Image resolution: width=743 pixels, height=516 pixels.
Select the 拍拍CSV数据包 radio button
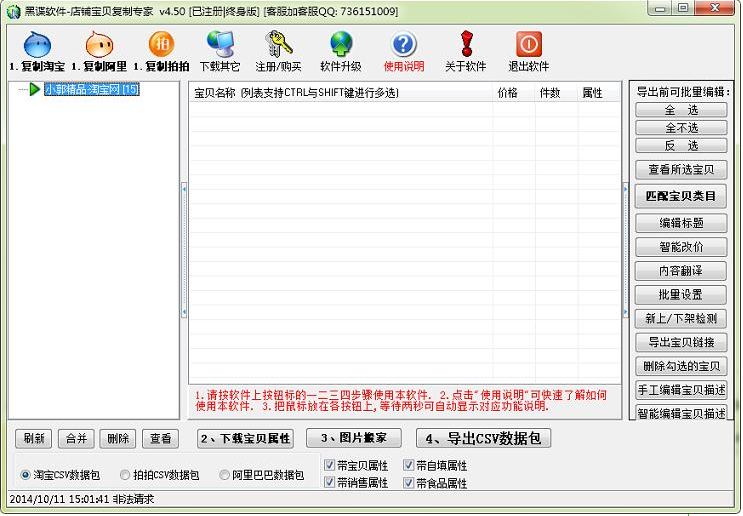click(x=125, y=475)
